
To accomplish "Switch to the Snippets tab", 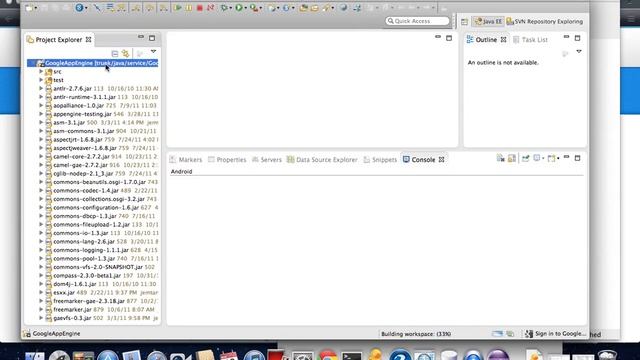I will (x=380, y=160).
